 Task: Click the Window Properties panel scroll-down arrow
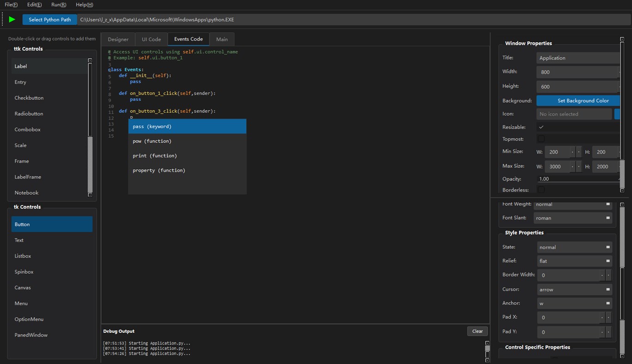pos(622,190)
